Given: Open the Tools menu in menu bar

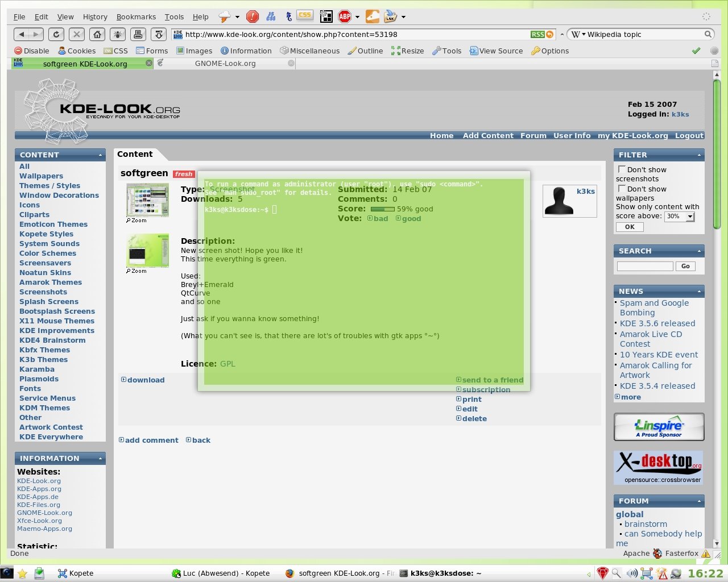Looking at the screenshot, I should (174, 16).
